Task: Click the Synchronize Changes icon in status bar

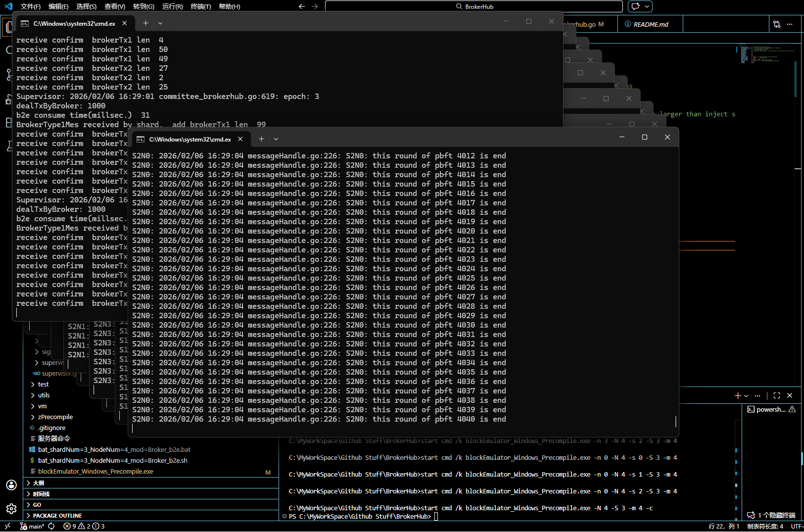Action: (x=51, y=526)
